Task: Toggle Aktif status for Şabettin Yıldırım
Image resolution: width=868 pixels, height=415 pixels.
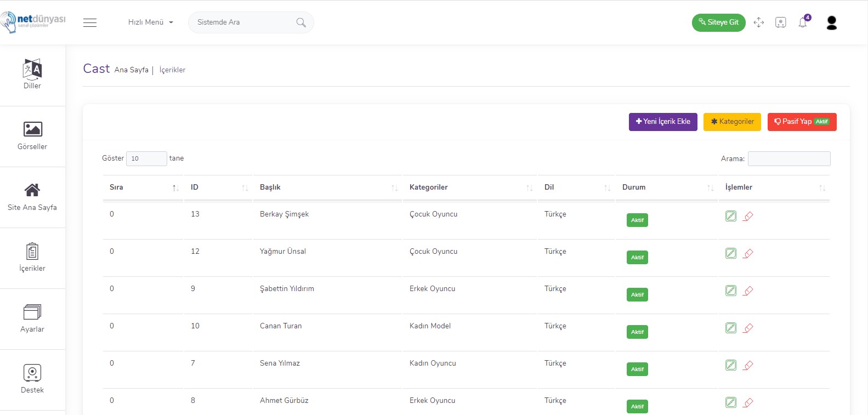Action: coord(637,294)
